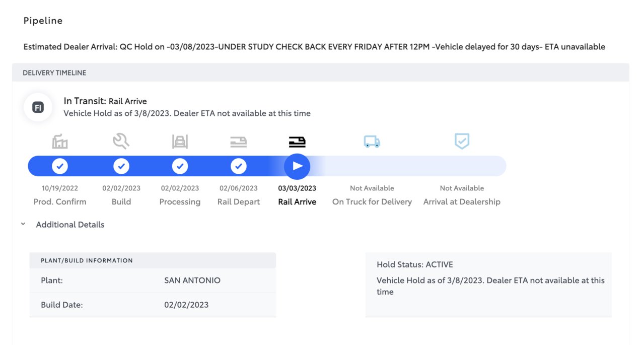The image size is (644, 345).
Task: Click the wrench Build stage icon
Action: (121, 142)
